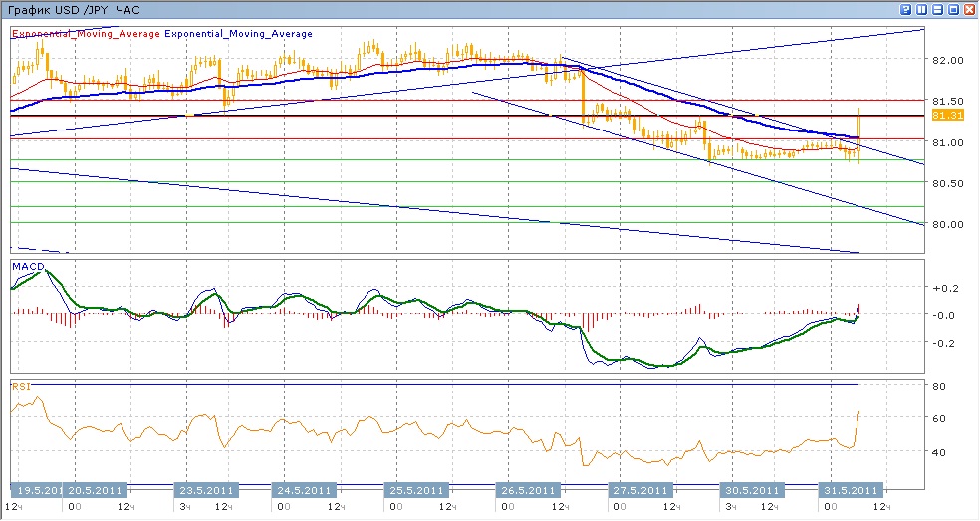This screenshot has height=521, width=980.
Task: Select the 27.5.2011 date marker
Action: [638, 490]
